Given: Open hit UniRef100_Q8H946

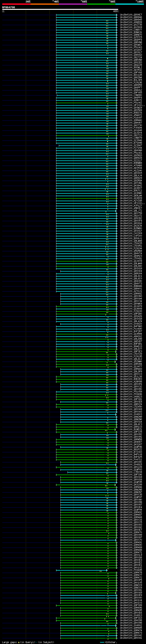Looking at the screenshot, I should click(x=131, y=17).
